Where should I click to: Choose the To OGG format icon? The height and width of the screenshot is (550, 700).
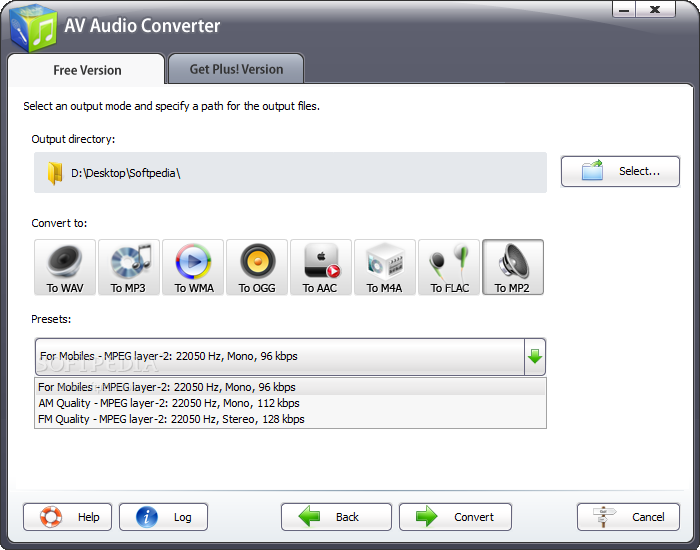257,267
